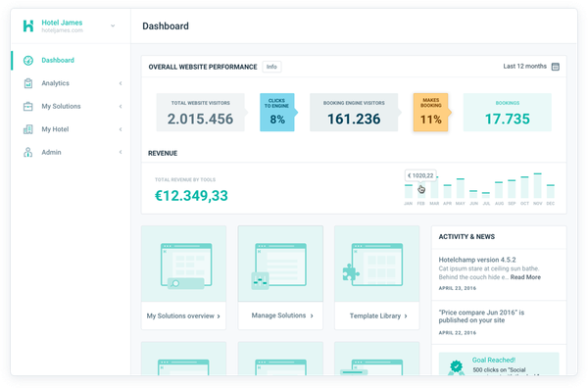Open the Hotel James account dropdown
The image size is (588, 389).
pos(113,25)
